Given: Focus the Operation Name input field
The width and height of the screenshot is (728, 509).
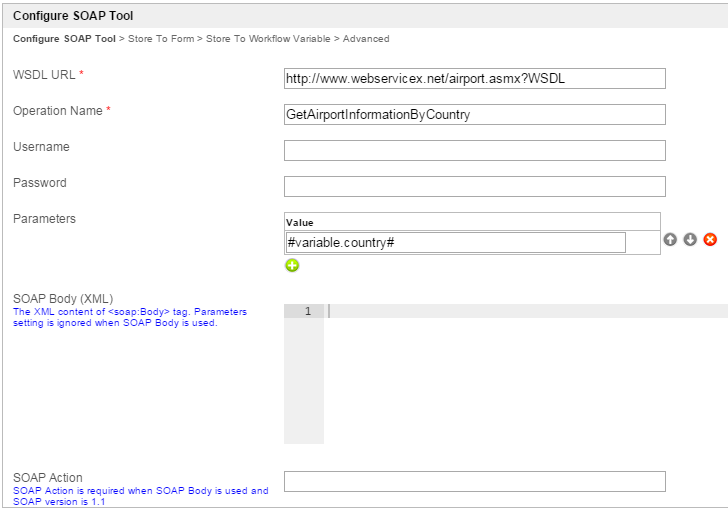Looking at the screenshot, I should (474, 115).
